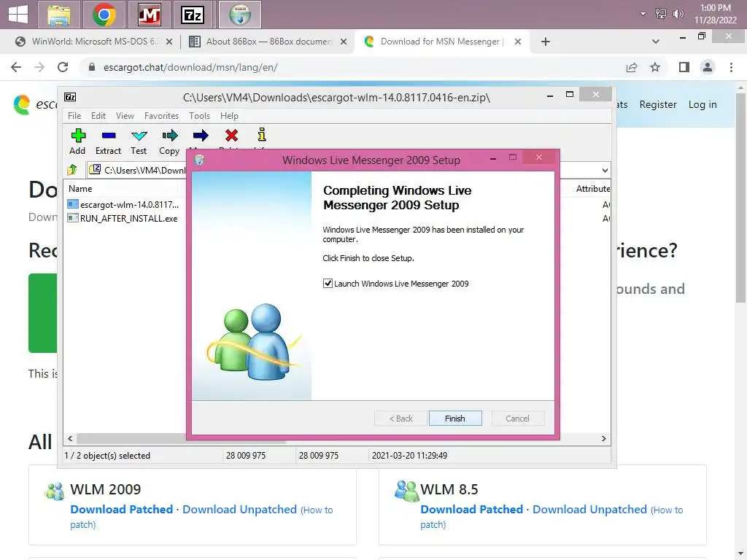Click the up-folder icon in 7-Zip
The height and width of the screenshot is (560, 747).
click(72, 169)
